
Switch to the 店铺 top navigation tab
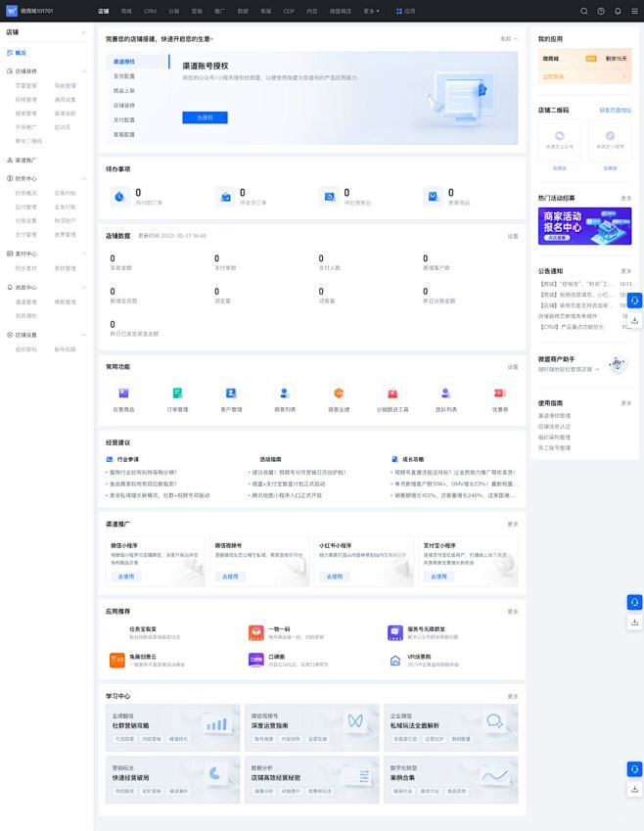point(104,11)
